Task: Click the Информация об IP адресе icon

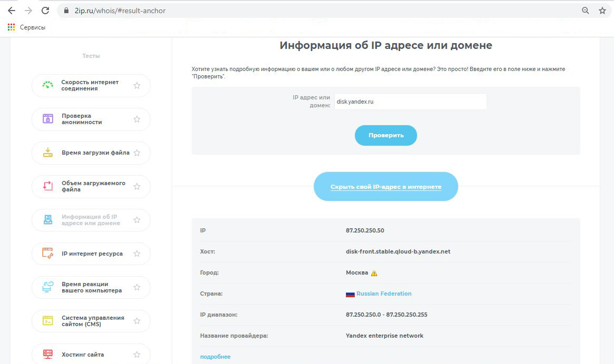Action: pos(48,220)
